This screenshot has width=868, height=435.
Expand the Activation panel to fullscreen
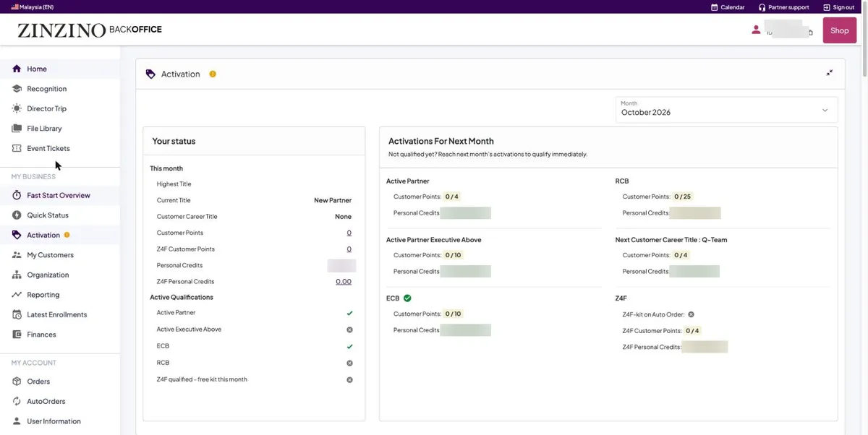coord(829,73)
